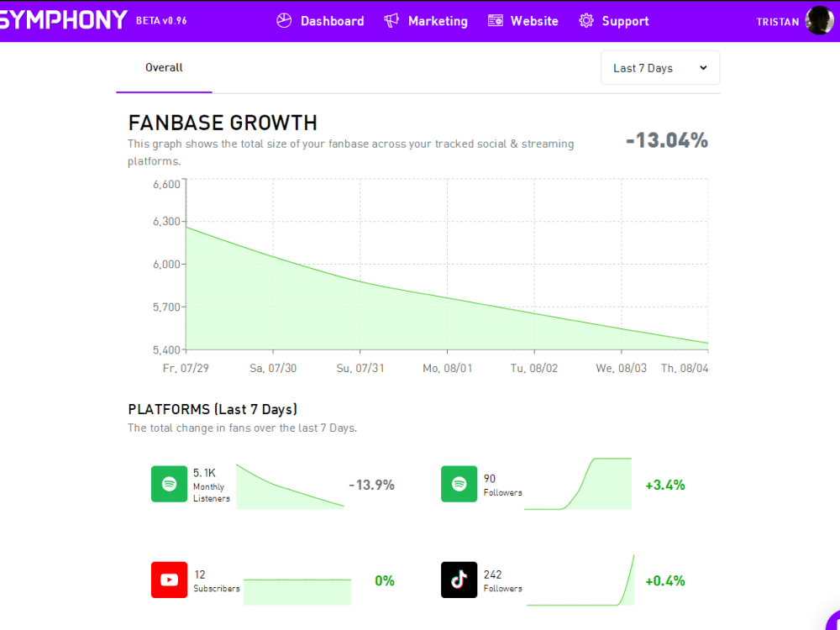Screen dimensions: 840x630
Task: Click the 6,300 y-axis value
Action: 166,221
